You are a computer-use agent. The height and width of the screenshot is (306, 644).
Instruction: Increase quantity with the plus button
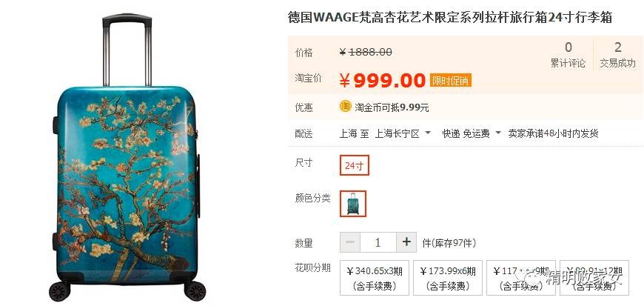[406, 242]
